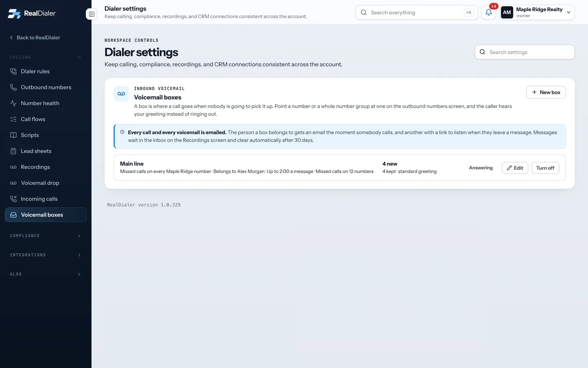Screen dimensions: 588x368
Task: Open Dialer rules in the sidebar
Action: point(46,71)
